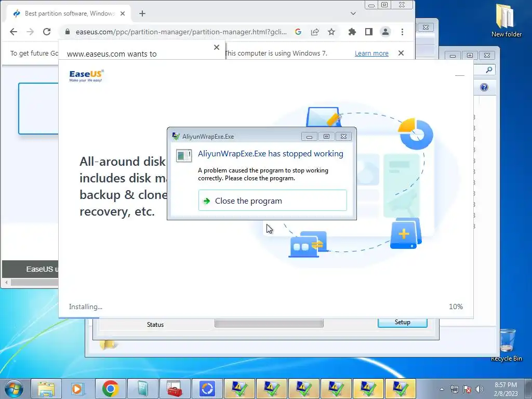
Task: Go back in Chrome browser
Action: (x=14, y=32)
